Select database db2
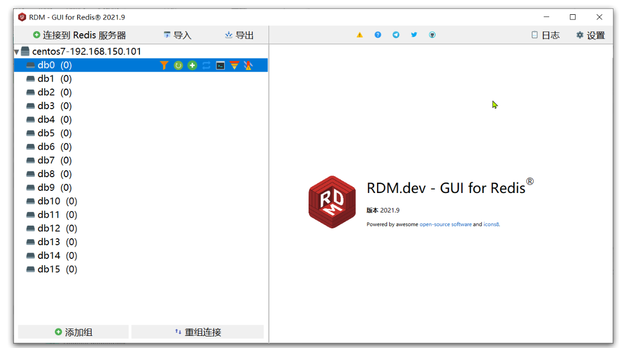Viewport: 644px width, 348px height. coord(141,92)
